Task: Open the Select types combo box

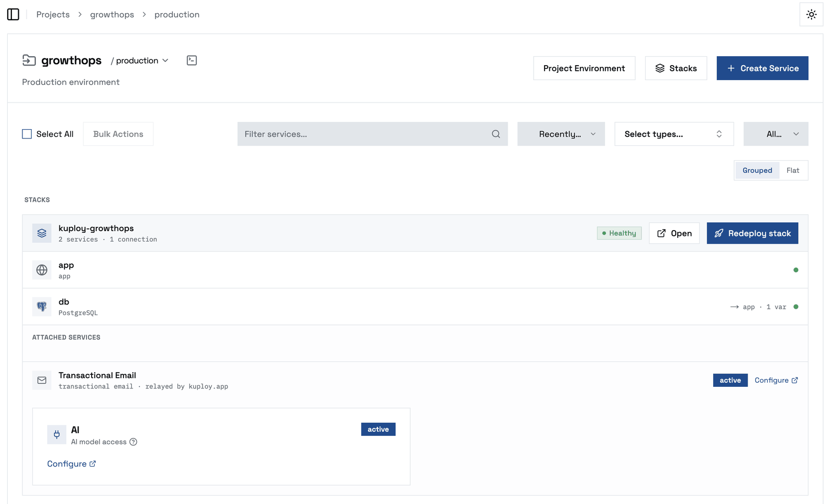Action: pyautogui.click(x=674, y=134)
